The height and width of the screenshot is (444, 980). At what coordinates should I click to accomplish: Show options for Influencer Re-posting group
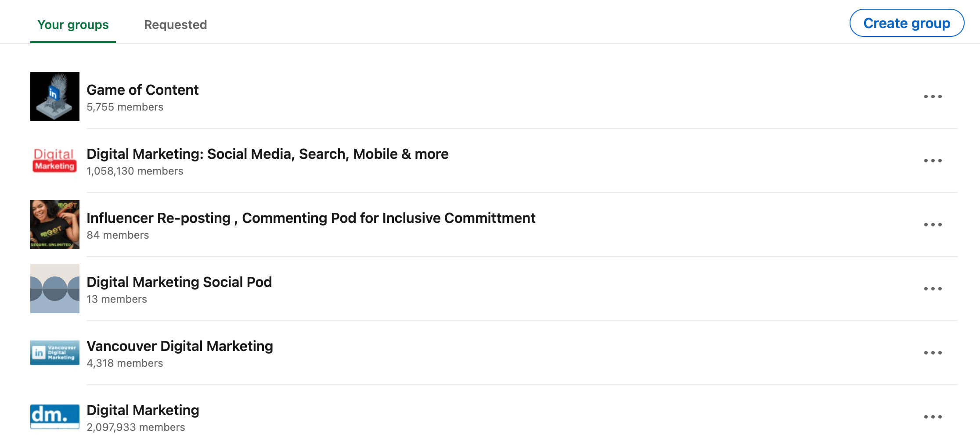[x=933, y=225]
